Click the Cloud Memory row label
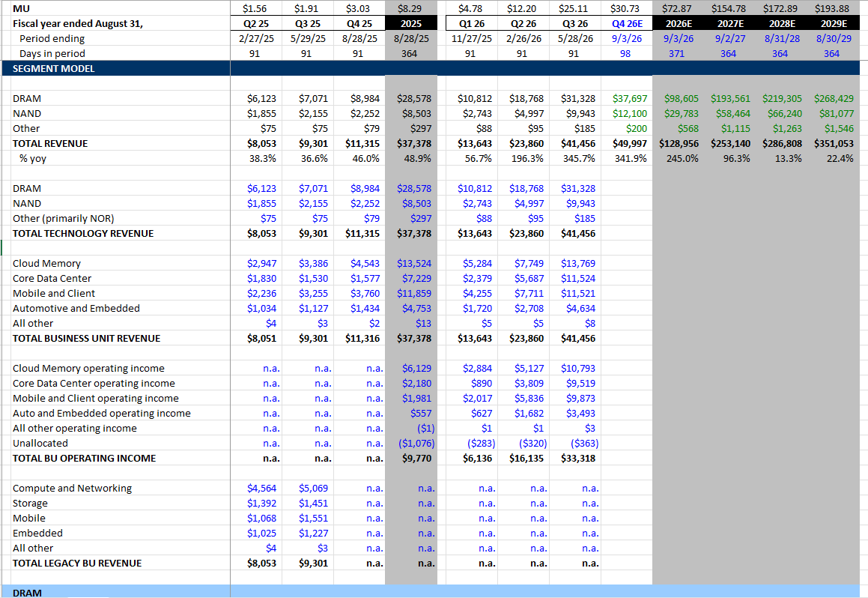 pyautogui.click(x=46, y=264)
